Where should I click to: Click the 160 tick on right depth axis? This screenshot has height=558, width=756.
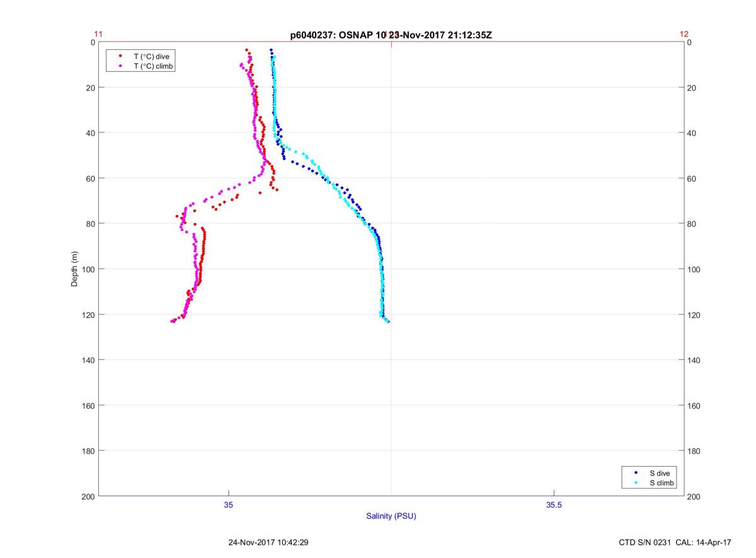[693, 405]
